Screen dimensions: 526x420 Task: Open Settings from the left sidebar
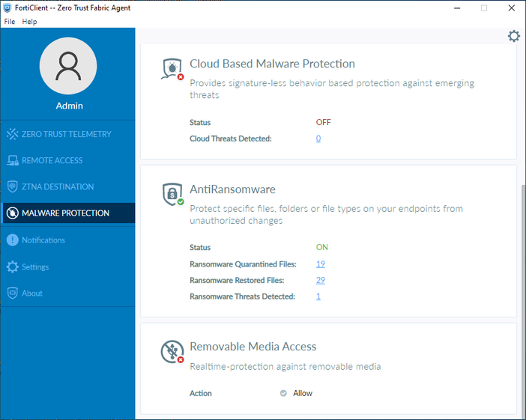(x=34, y=267)
